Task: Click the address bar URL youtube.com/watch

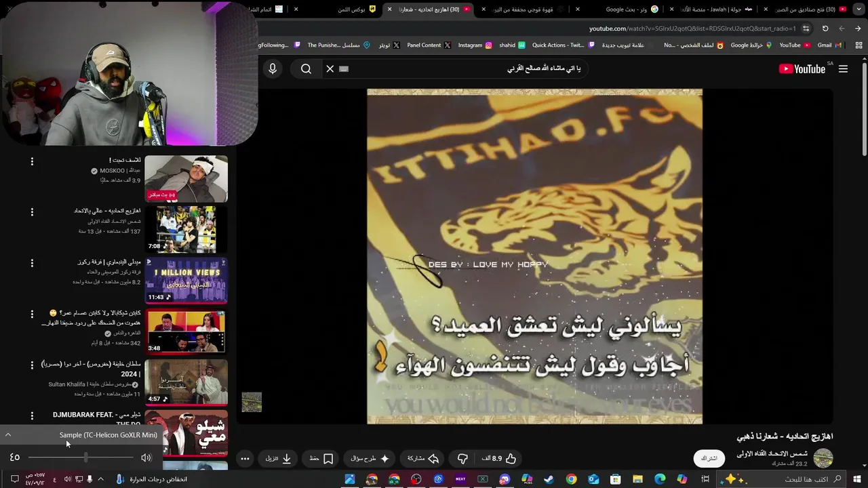Action: click(x=693, y=28)
